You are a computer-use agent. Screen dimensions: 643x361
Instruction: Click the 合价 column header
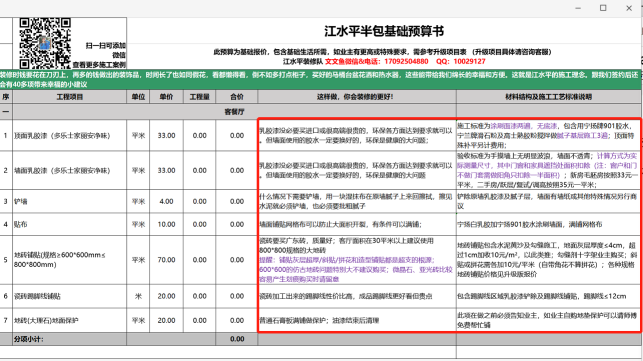[x=237, y=97]
